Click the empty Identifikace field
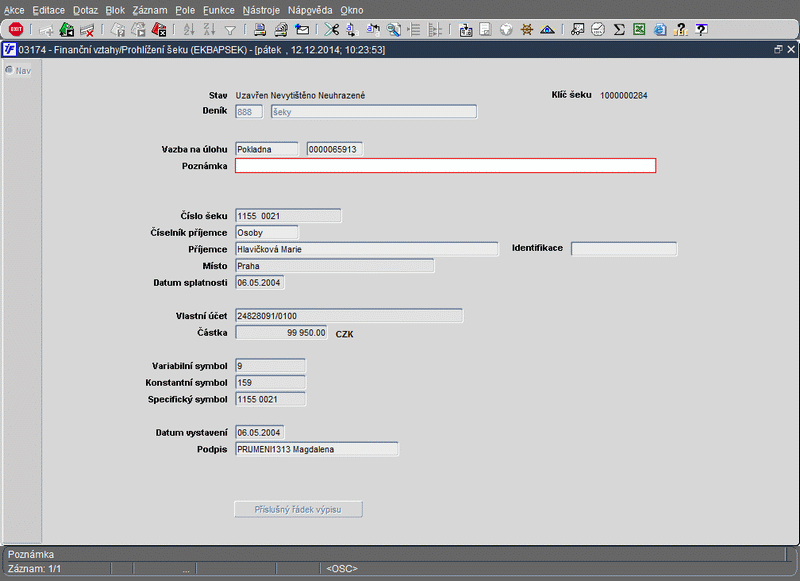The height and width of the screenshot is (581, 800). tap(624, 249)
